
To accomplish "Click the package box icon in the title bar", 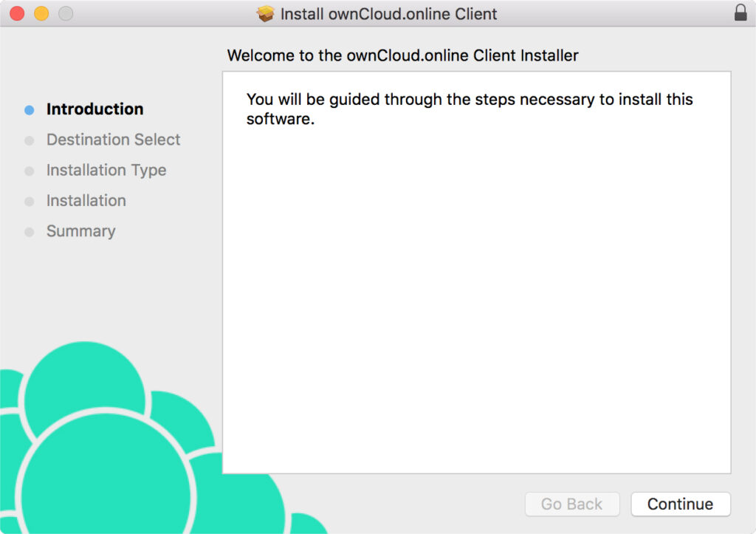I will point(265,14).
